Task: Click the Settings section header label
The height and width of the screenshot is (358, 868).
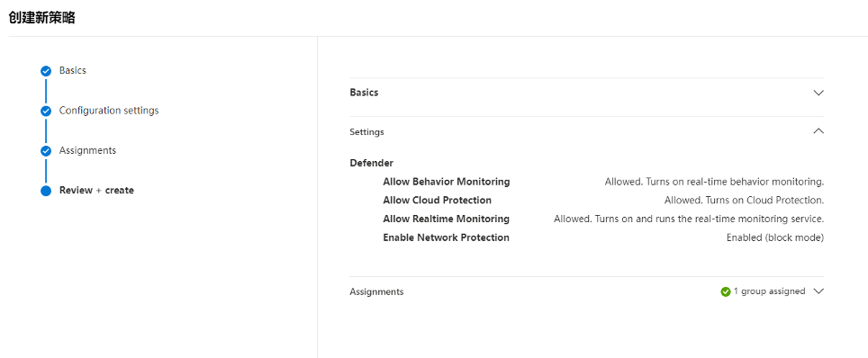Action: click(x=367, y=132)
